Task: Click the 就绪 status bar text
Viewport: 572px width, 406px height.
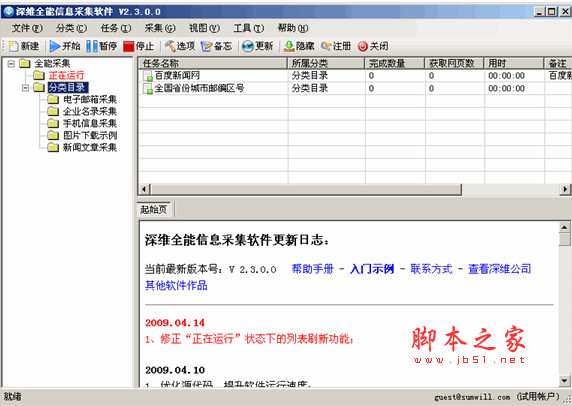Action: 12,397
